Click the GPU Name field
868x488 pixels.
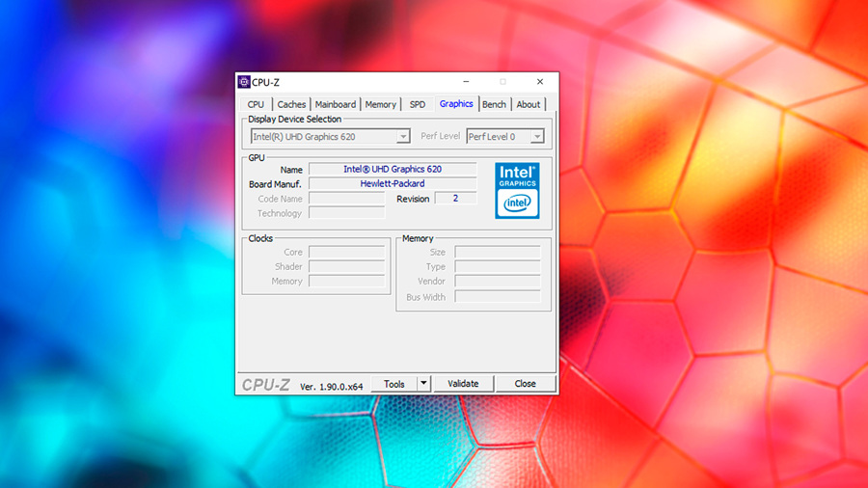point(393,170)
